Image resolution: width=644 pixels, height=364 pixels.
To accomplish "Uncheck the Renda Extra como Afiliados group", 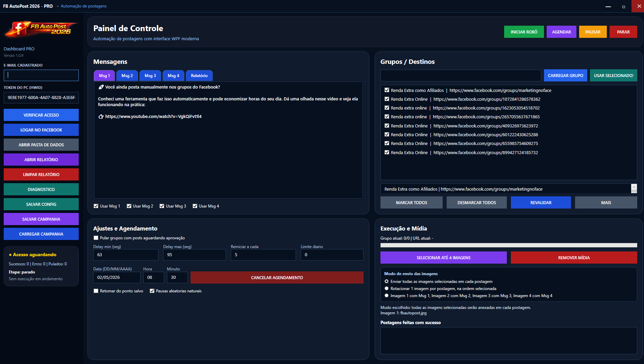I will click(x=387, y=90).
